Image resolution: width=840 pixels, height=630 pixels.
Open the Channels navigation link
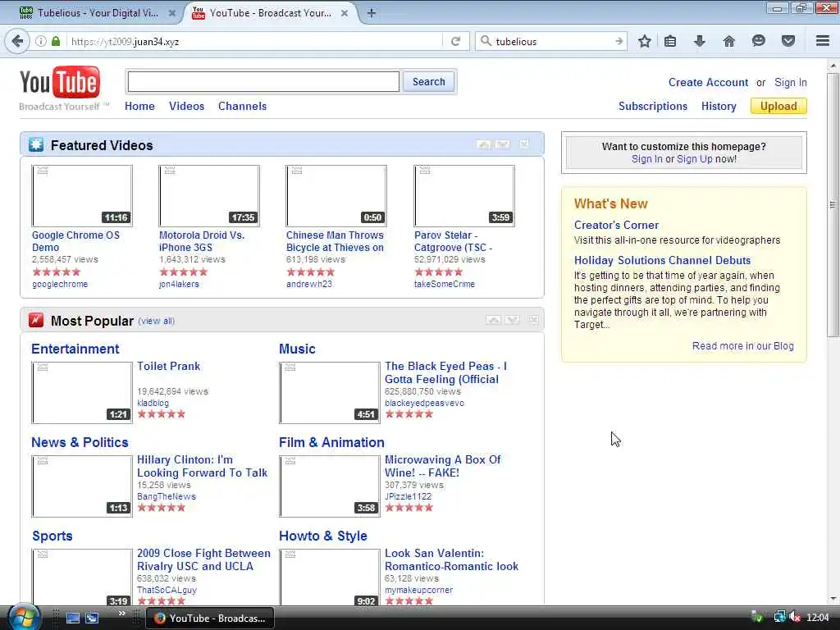tap(242, 106)
